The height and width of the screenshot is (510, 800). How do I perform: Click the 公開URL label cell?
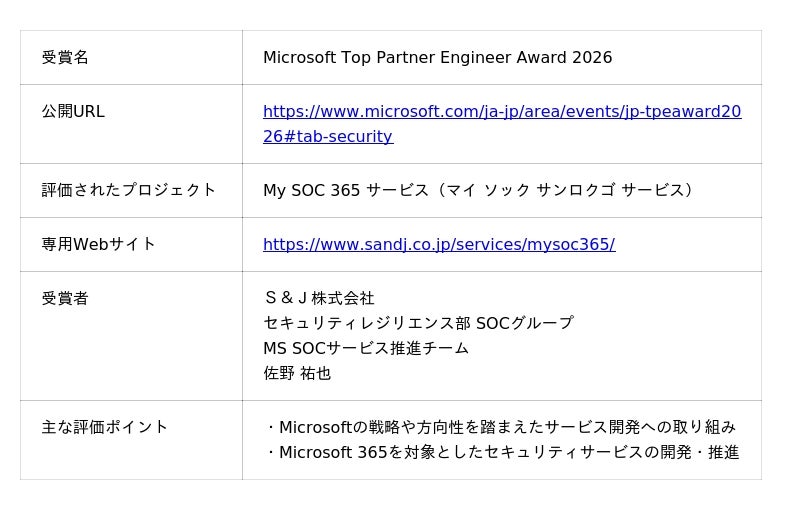point(131,124)
